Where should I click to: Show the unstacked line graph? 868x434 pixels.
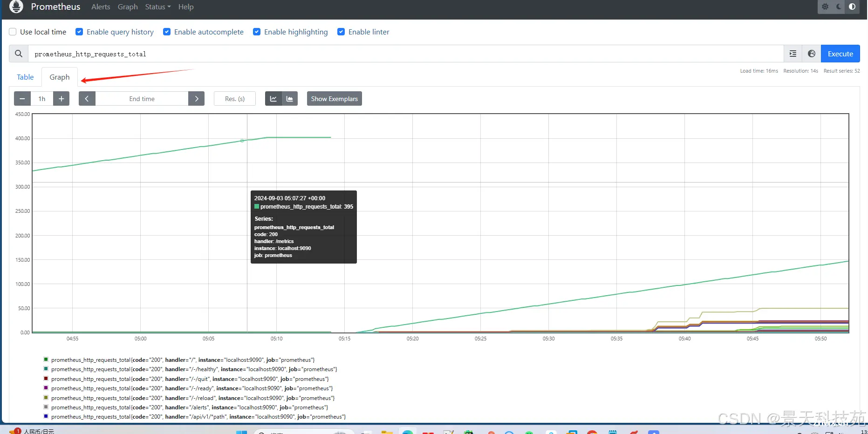click(273, 99)
